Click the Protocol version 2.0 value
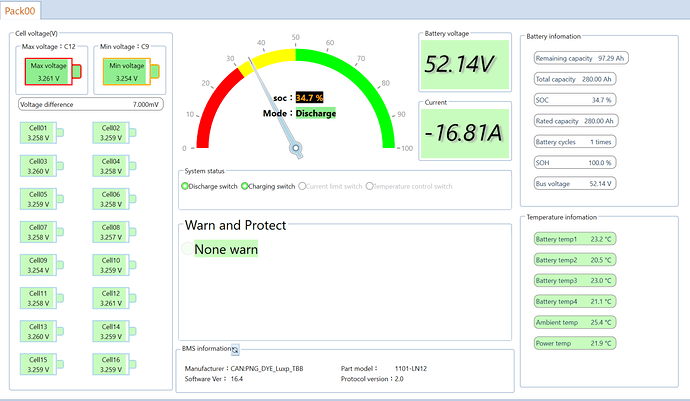Image resolution: width=690 pixels, height=401 pixels. (x=399, y=379)
